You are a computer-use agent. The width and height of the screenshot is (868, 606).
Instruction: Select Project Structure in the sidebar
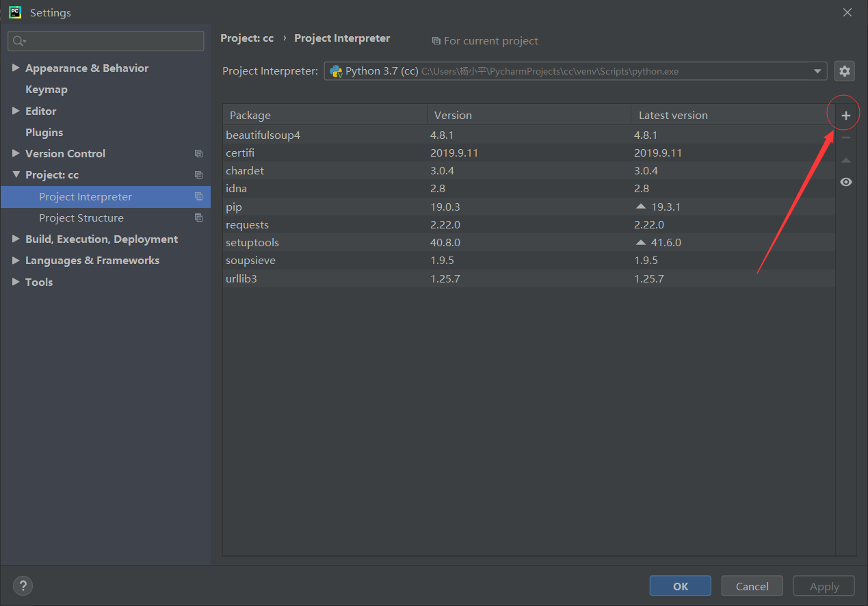click(105, 218)
